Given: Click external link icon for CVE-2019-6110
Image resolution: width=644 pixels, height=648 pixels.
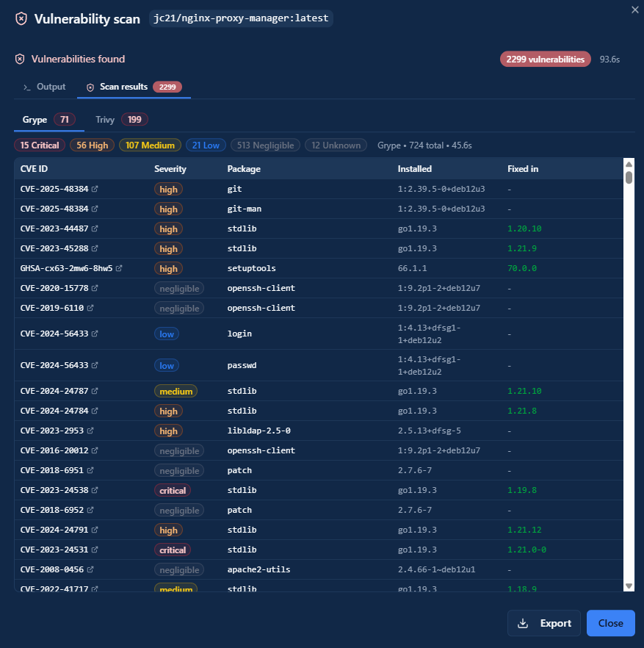Looking at the screenshot, I should click(x=90, y=309).
